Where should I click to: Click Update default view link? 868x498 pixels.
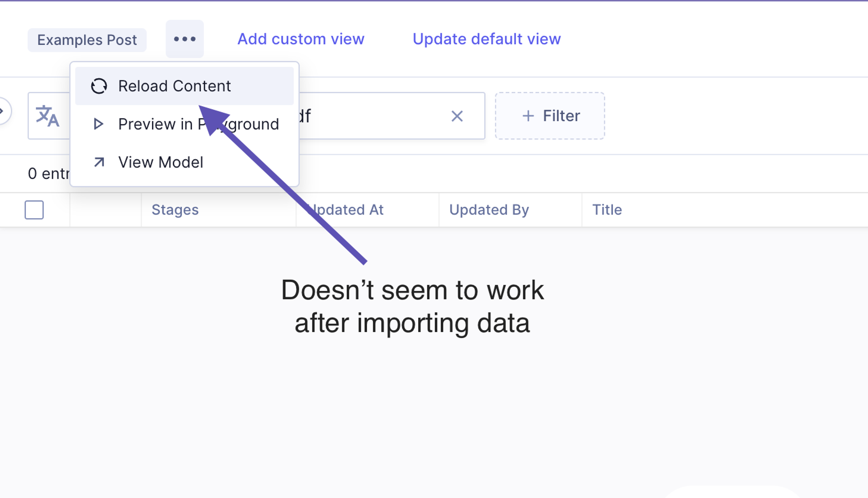coord(486,39)
